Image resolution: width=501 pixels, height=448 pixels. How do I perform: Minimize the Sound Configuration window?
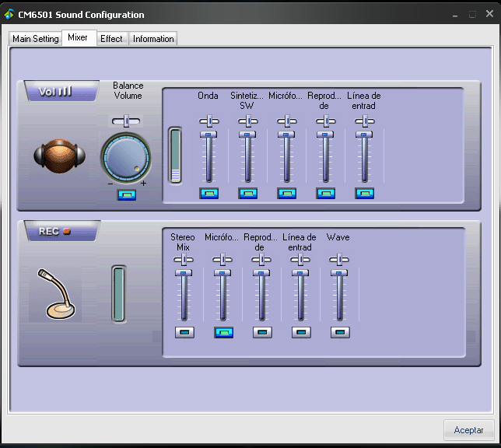coord(455,15)
